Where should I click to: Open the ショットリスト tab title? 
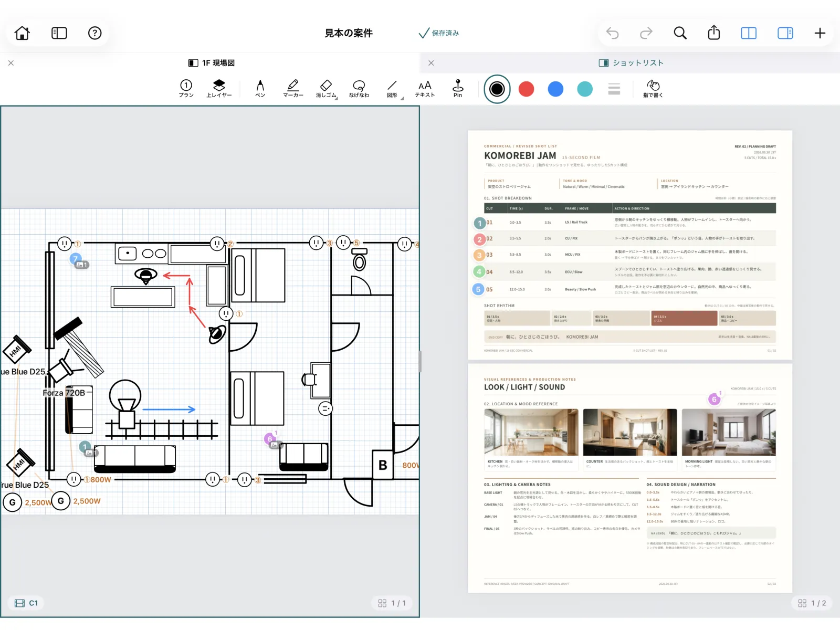point(631,63)
